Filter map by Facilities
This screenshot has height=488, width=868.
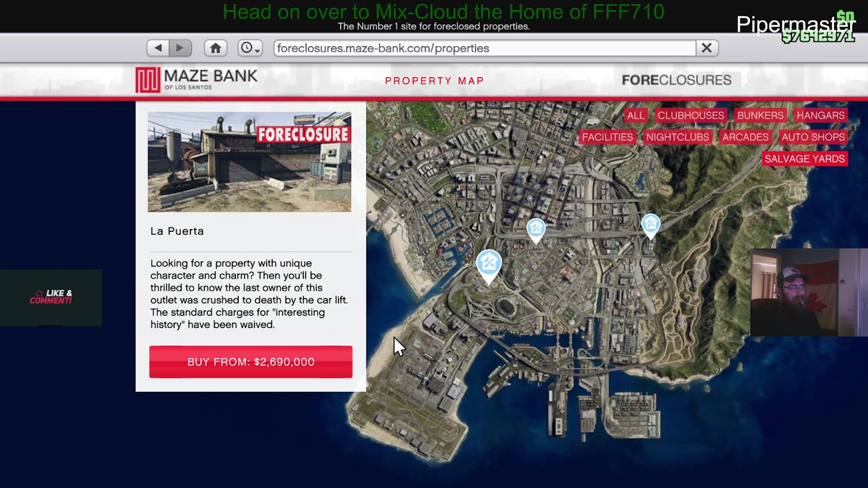tap(607, 137)
